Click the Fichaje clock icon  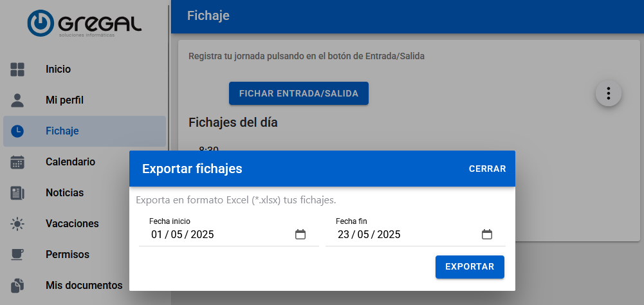[17, 131]
